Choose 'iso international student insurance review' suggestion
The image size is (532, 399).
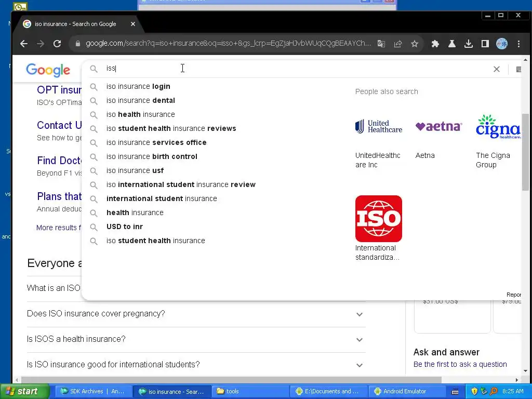(181, 184)
